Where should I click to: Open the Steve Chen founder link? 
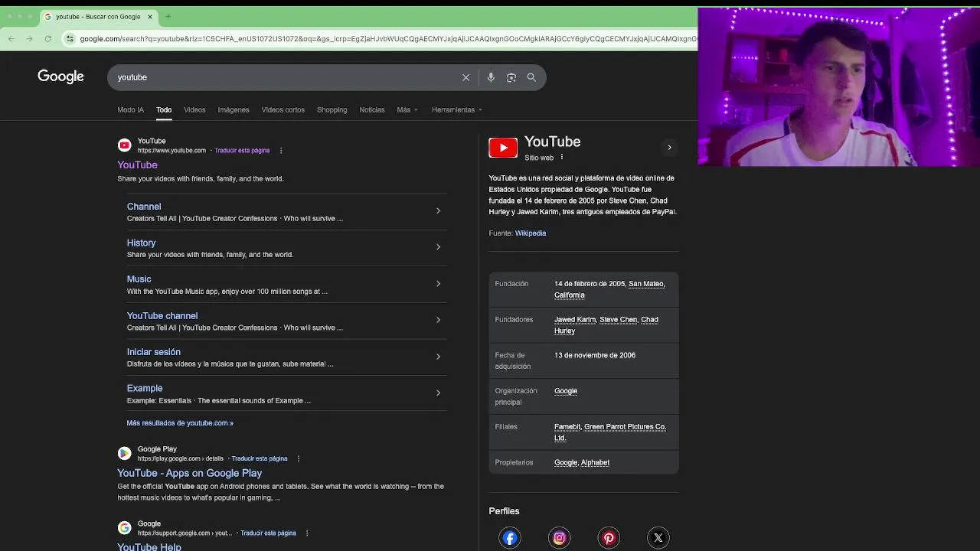(x=618, y=320)
